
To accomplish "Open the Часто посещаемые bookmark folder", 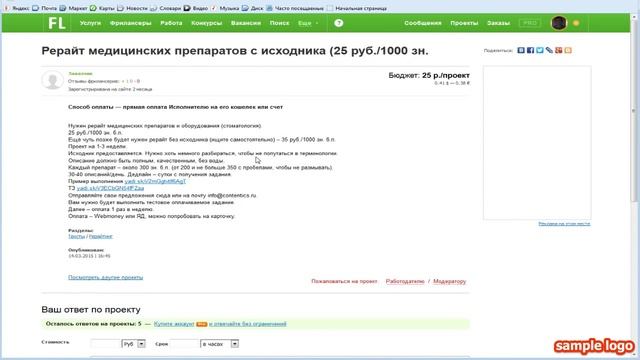I will coord(295,8).
